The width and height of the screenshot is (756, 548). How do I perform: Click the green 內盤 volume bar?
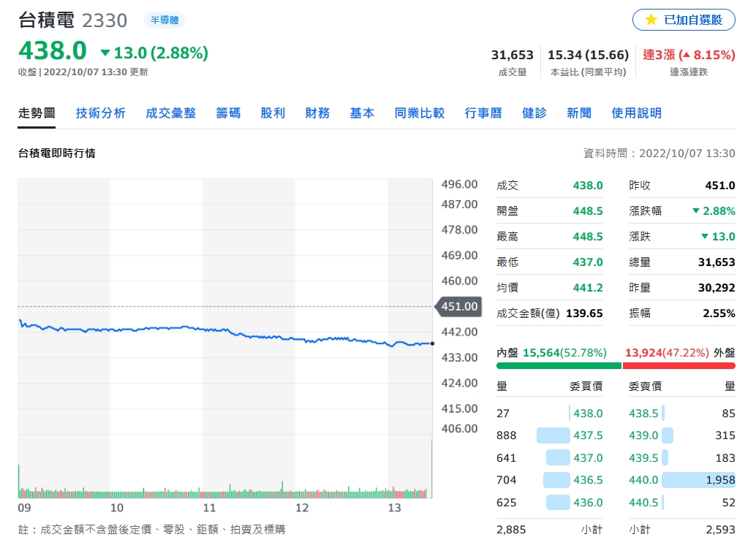(x=559, y=366)
